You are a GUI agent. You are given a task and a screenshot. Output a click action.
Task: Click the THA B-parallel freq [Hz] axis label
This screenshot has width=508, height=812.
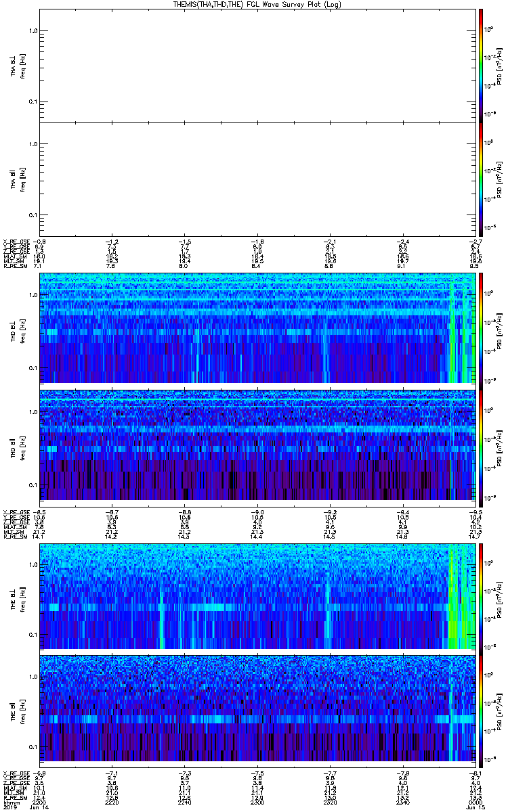pos(22,179)
